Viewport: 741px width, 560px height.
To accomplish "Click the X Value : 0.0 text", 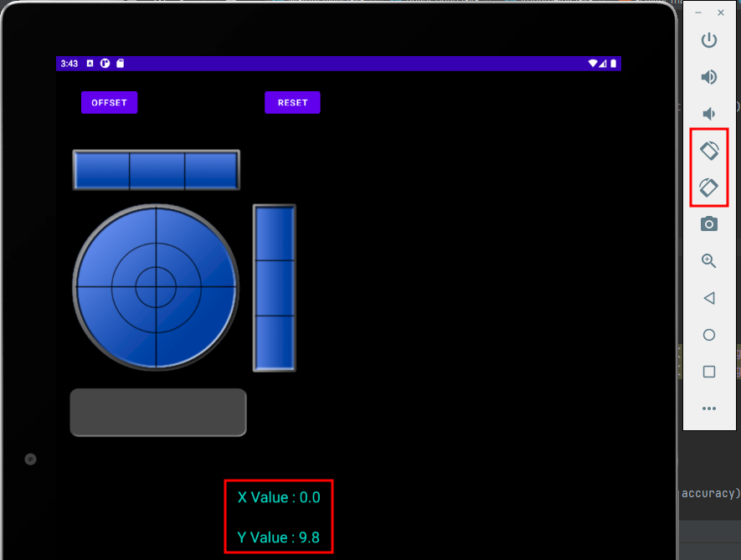I will click(x=279, y=497).
